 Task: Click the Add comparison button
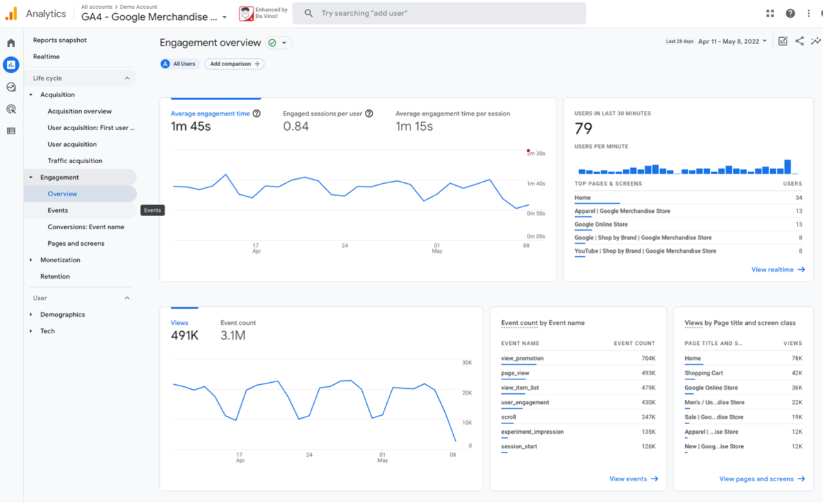point(234,64)
